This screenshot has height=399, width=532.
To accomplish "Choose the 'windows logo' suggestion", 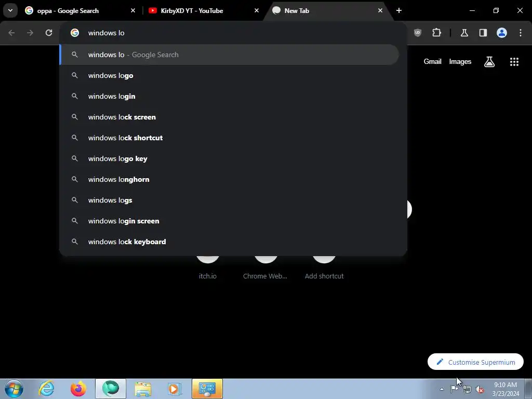I will 229,75.
